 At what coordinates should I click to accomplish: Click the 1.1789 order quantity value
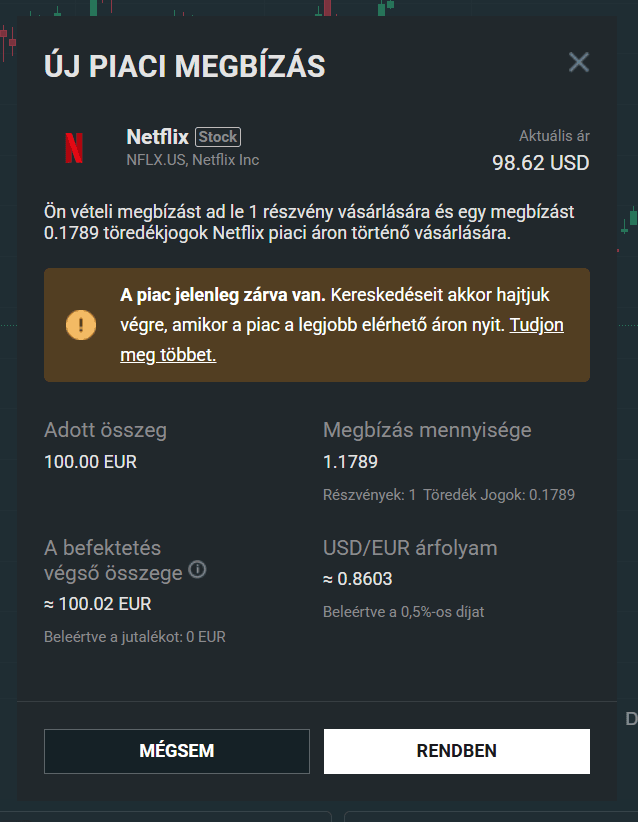pos(350,462)
